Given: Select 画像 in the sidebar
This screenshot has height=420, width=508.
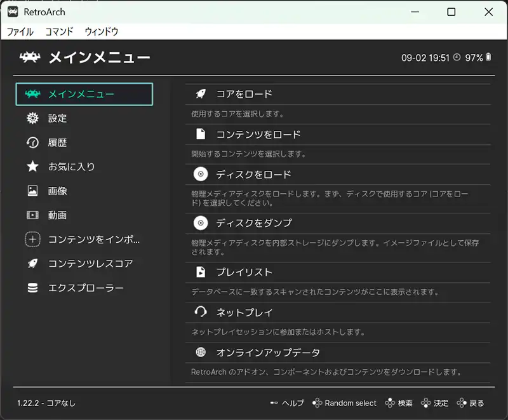Looking at the screenshot, I should 57,191.
